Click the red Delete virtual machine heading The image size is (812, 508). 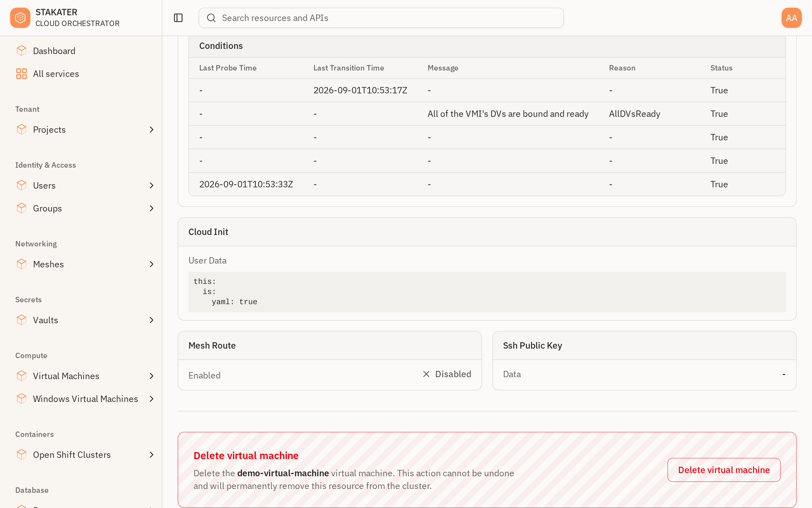click(246, 455)
